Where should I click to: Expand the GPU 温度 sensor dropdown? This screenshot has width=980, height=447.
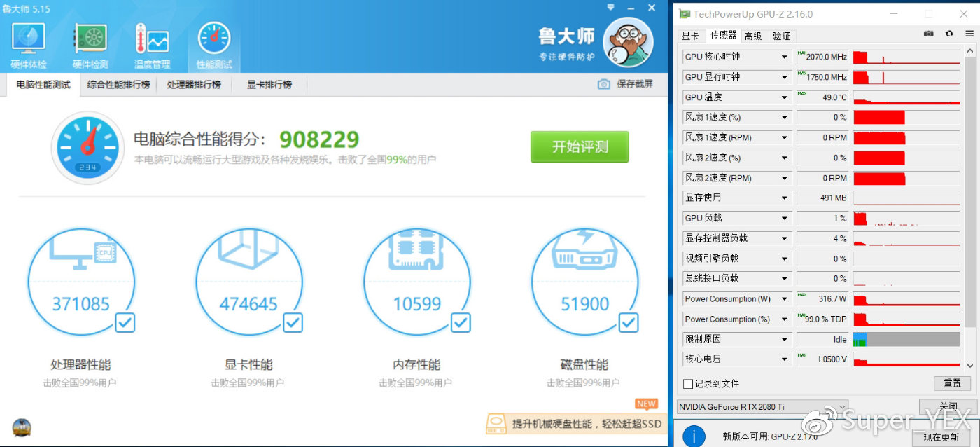tap(785, 97)
